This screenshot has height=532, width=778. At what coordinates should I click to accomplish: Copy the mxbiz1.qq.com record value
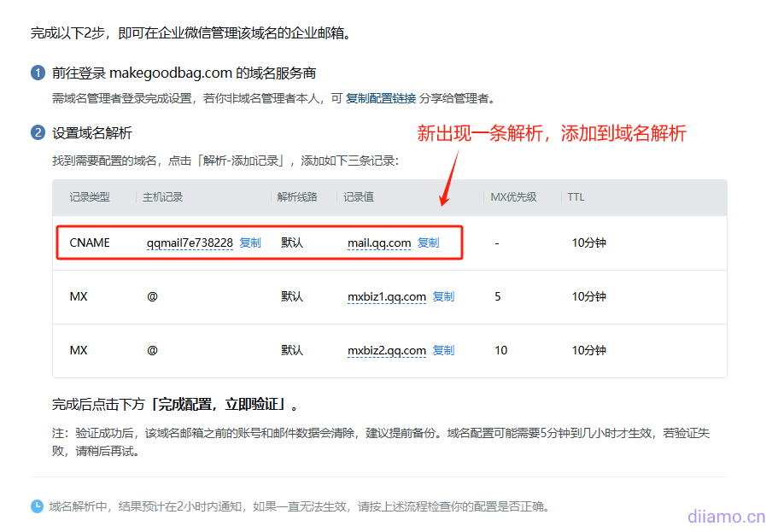443,296
